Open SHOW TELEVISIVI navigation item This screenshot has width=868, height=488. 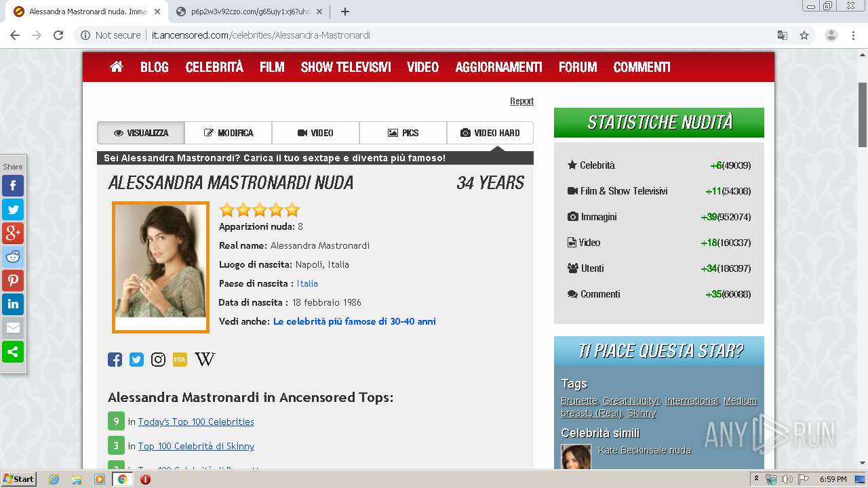pos(346,67)
